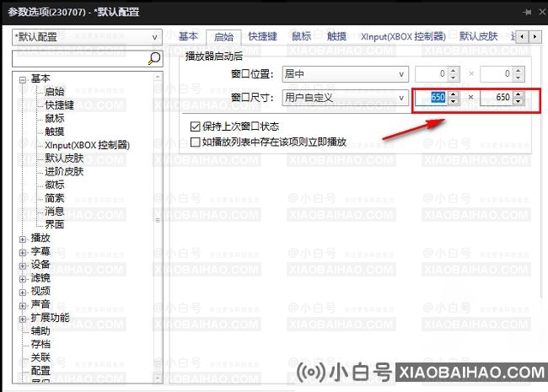Switch to the 基本 tab

188,36
